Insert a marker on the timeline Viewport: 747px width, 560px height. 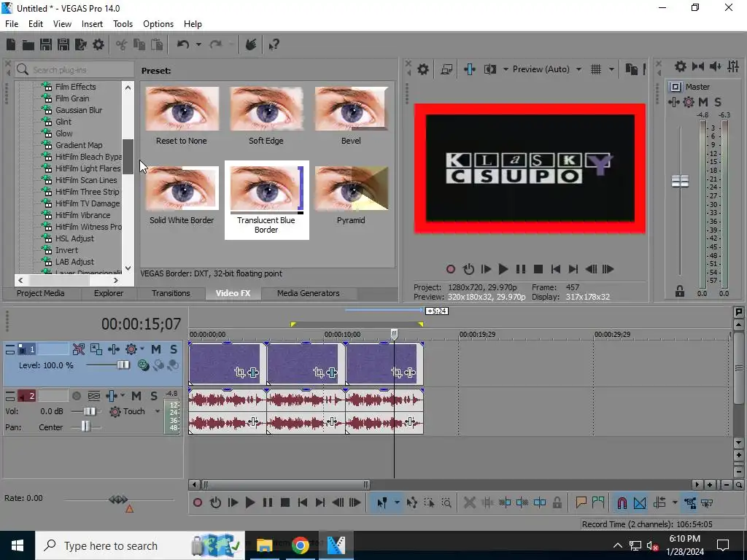tap(581, 503)
